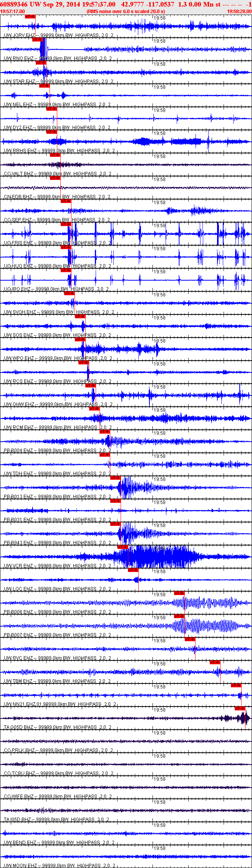This screenshot has width=252, height=868.
Task: Select the pick flag on the TA G05D trace
Action: click(240, 708)
